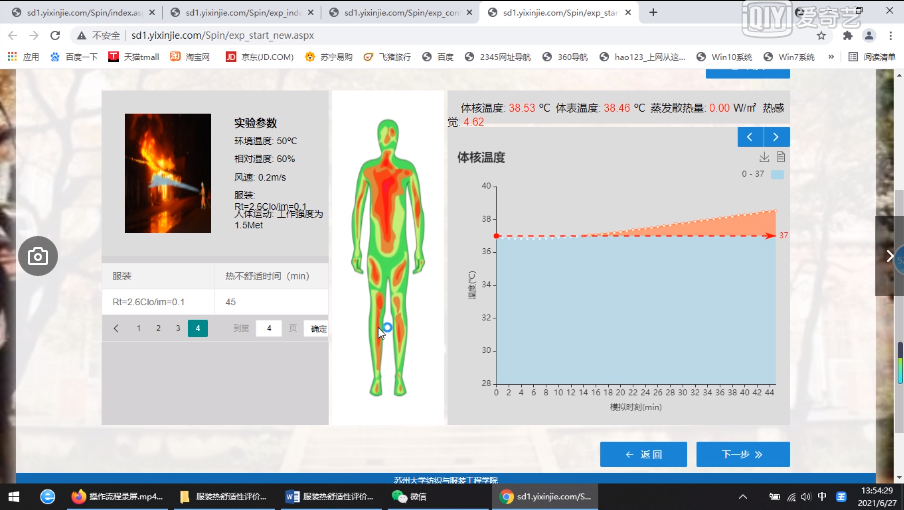Click the camera screenshot button
The height and width of the screenshot is (510, 904).
pos(38,257)
